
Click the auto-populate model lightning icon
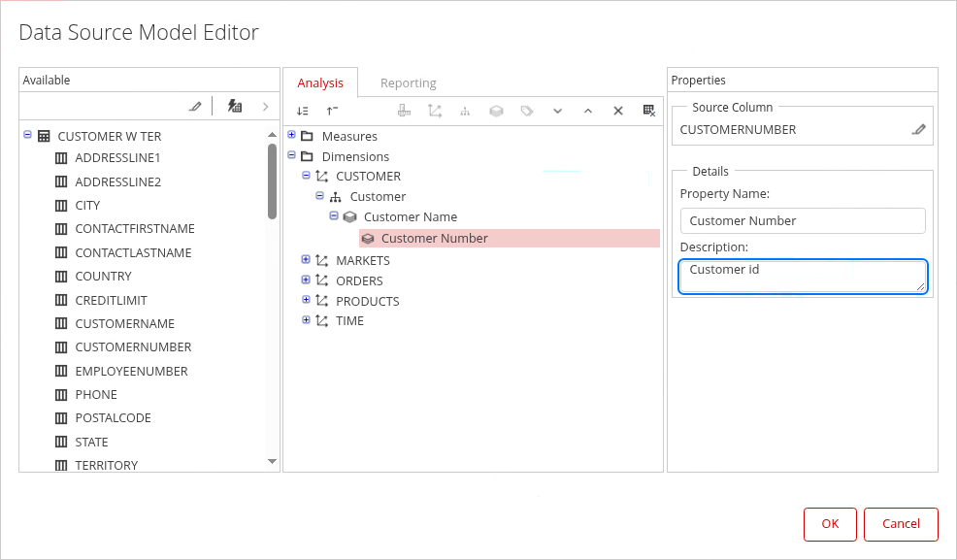(x=234, y=106)
